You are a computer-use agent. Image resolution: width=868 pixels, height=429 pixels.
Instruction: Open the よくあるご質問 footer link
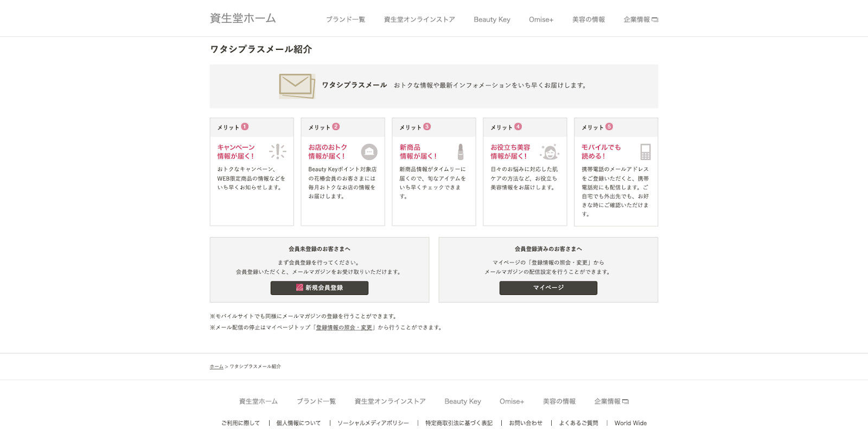pyautogui.click(x=578, y=423)
